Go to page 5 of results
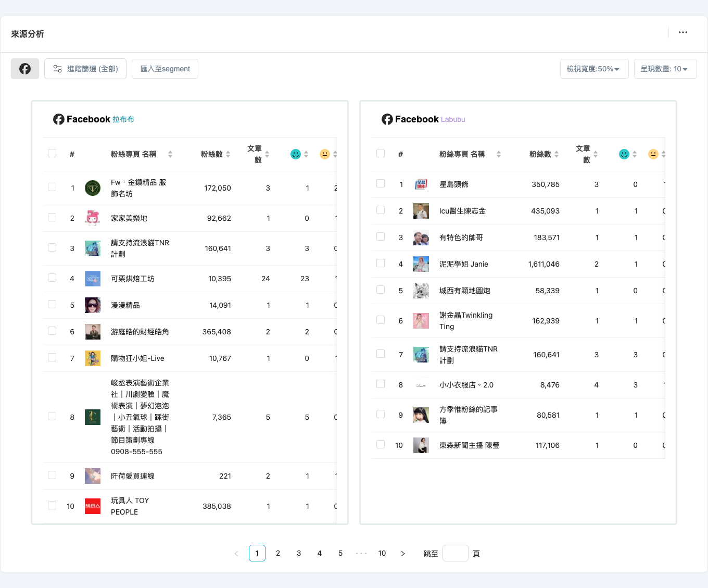This screenshot has height=588, width=708. (340, 553)
